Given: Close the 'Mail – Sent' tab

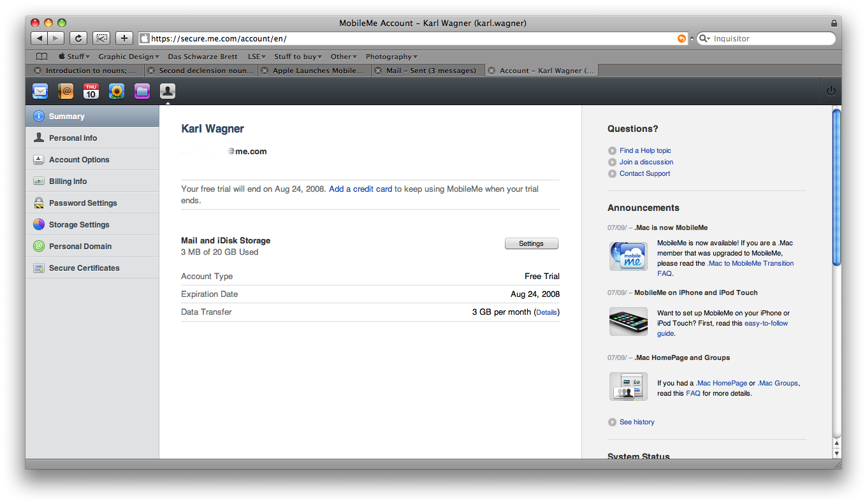Looking at the screenshot, I should (378, 71).
